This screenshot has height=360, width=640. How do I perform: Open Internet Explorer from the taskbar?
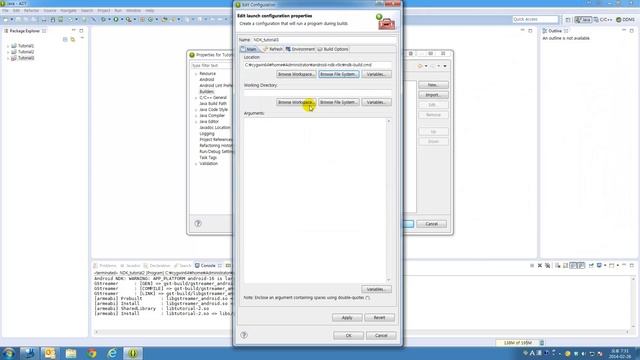click(112, 353)
